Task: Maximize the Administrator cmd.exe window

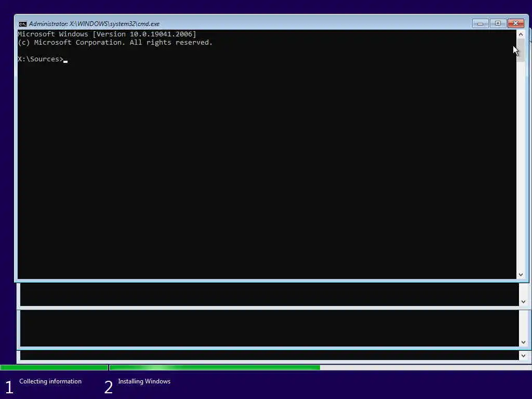Action: pyautogui.click(x=498, y=23)
